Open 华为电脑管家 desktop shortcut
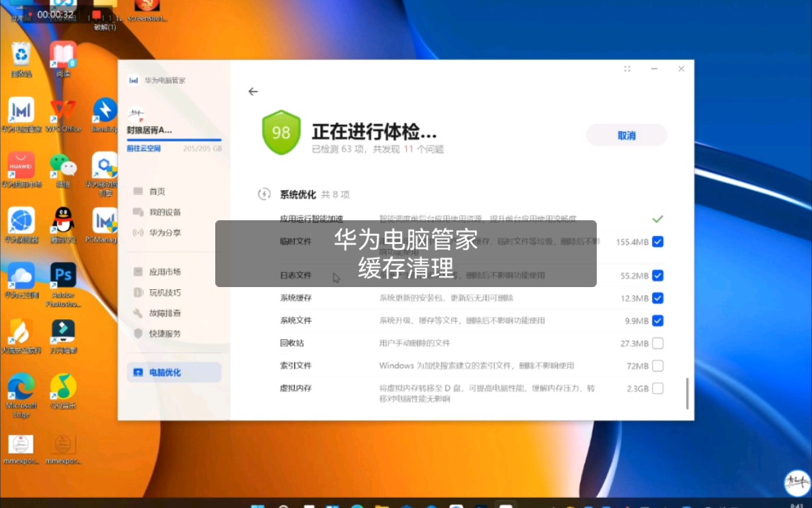 pos(21,115)
